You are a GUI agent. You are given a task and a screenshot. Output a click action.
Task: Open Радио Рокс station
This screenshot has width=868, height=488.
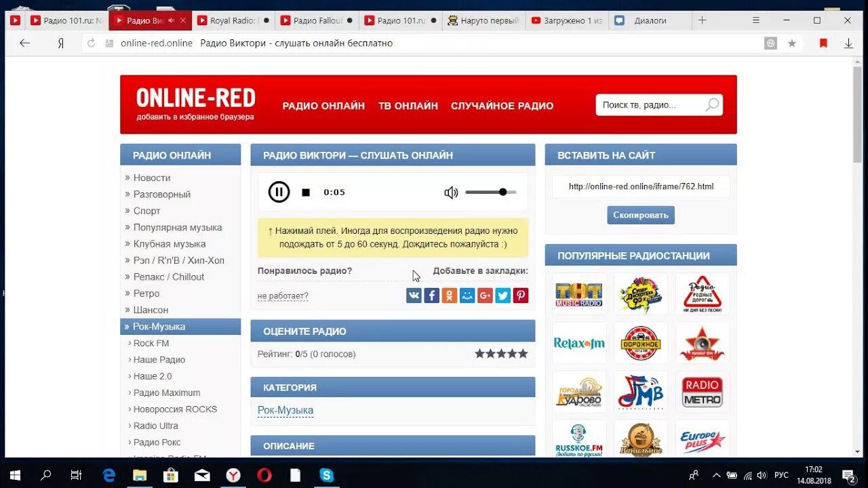pos(157,443)
